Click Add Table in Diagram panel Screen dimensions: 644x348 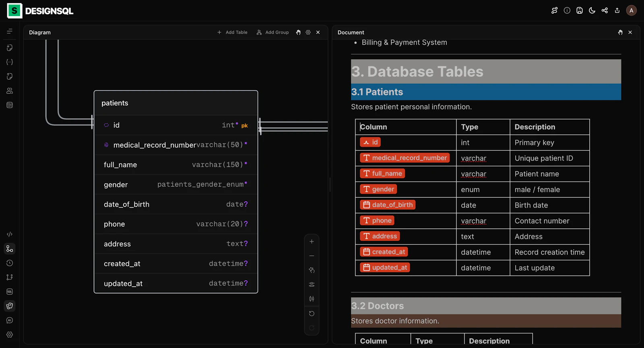pos(232,32)
